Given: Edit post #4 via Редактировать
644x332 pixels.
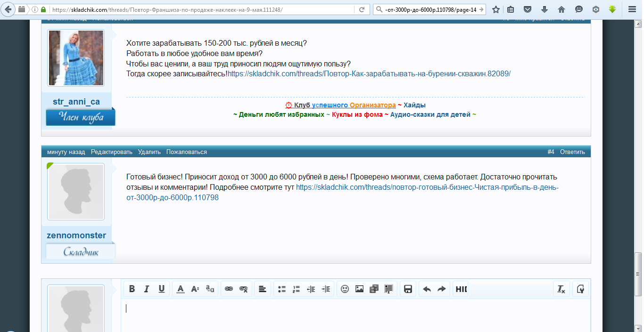Looking at the screenshot, I should 111,152.
